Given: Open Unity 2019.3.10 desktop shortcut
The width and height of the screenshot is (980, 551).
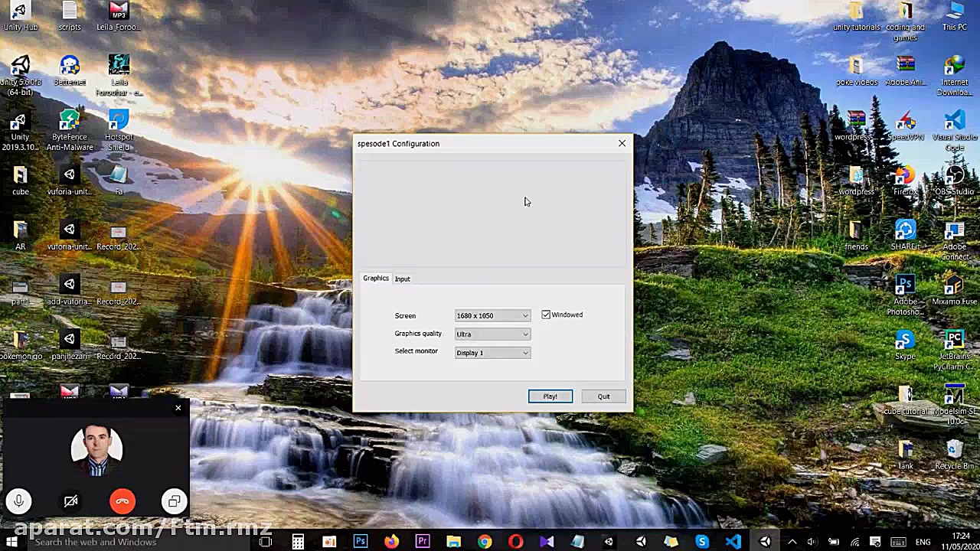Looking at the screenshot, I should pyautogui.click(x=20, y=132).
